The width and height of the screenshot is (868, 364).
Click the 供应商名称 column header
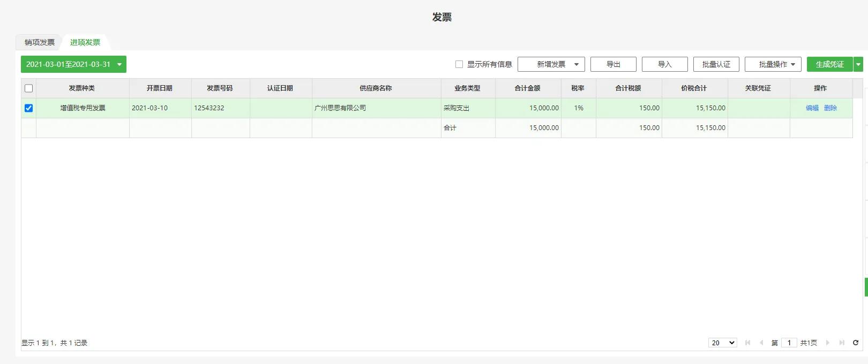[376, 88]
